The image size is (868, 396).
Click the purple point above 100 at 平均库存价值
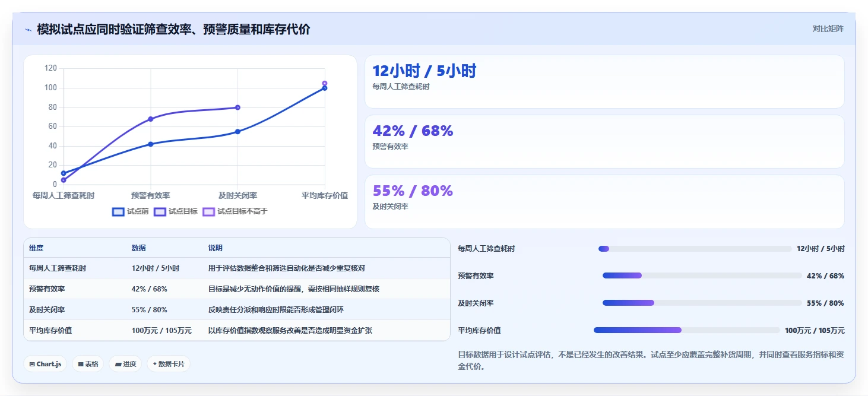(324, 83)
